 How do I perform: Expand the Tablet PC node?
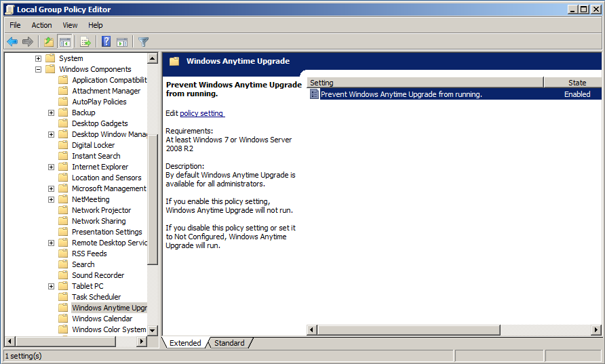pyautogui.click(x=51, y=286)
